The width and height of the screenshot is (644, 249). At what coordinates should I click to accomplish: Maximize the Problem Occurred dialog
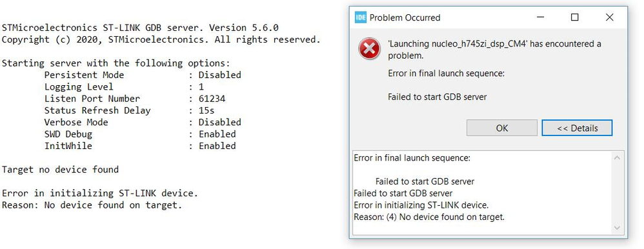tap(574, 17)
